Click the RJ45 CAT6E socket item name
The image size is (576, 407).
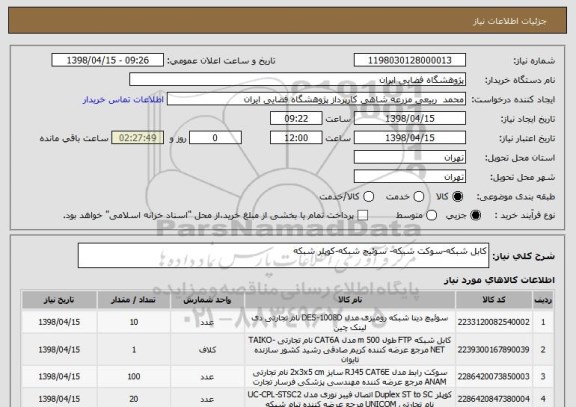pyautogui.click(x=350, y=377)
